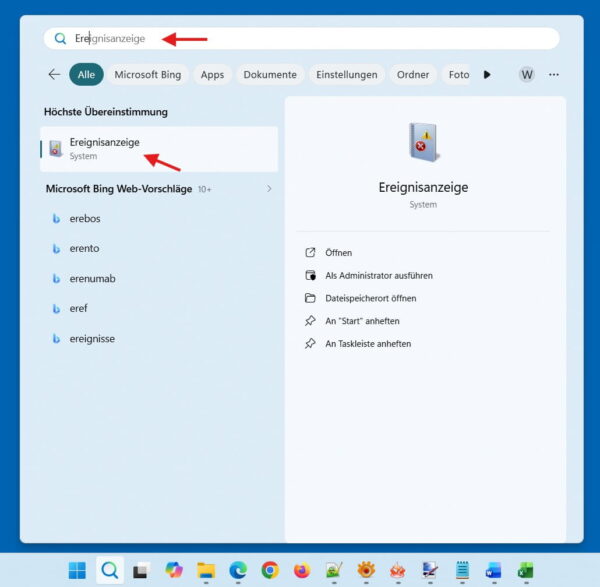Filter results by Apps

pos(212,75)
